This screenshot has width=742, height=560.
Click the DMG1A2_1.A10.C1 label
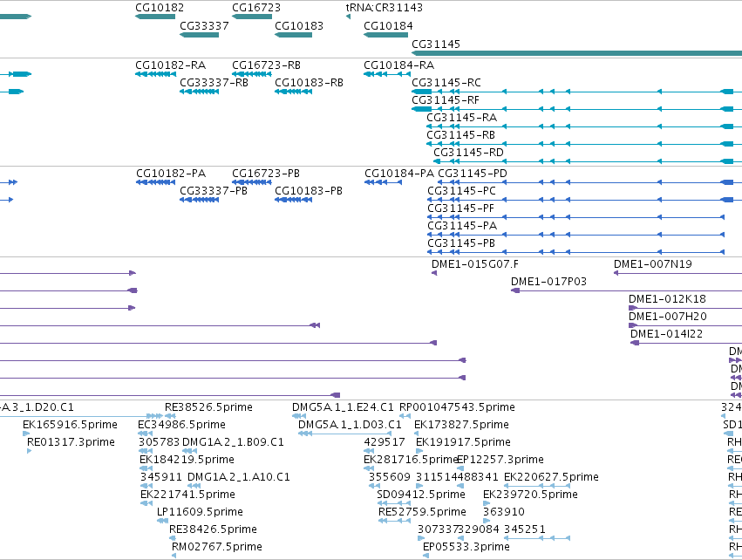(239, 477)
